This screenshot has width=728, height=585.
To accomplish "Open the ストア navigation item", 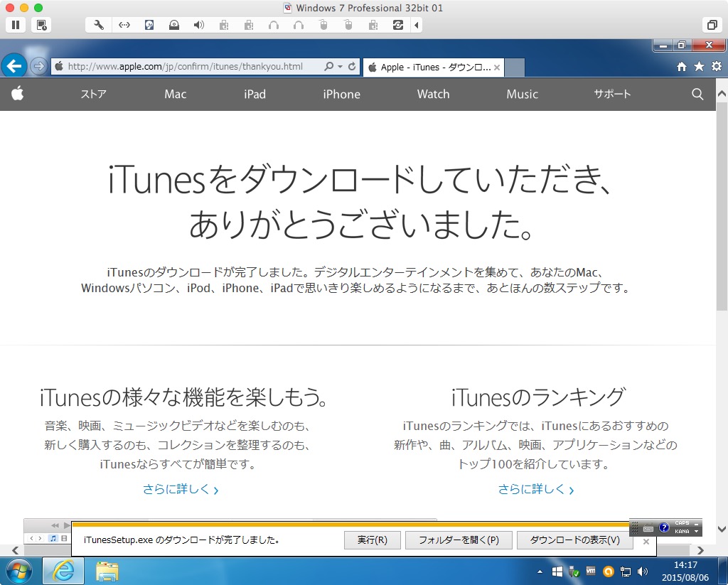I will [93, 95].
